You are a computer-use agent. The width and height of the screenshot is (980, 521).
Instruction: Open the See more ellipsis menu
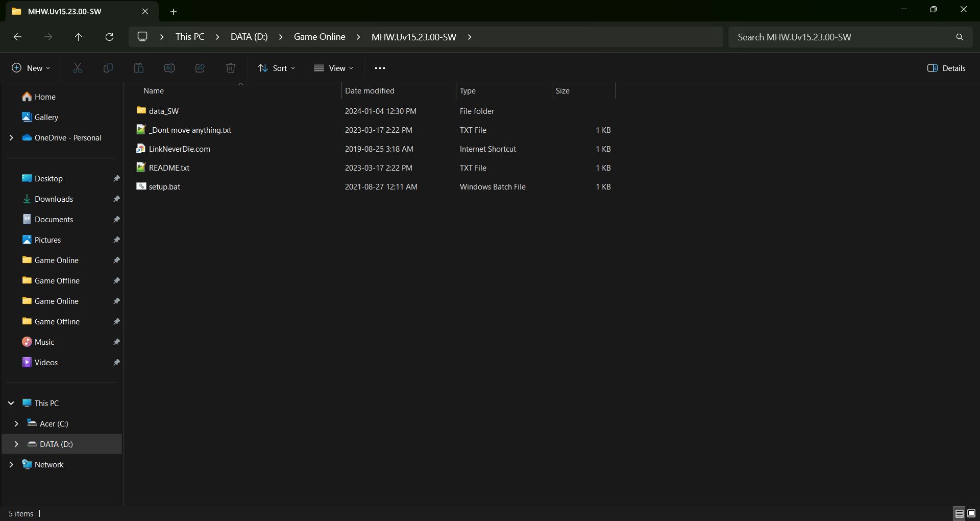coord(380,68)
